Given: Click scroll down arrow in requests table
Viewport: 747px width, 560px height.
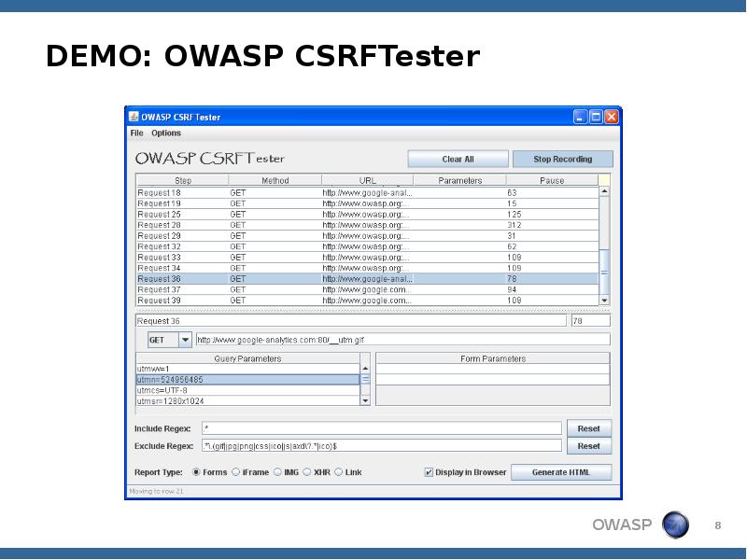Looking at the screenshot, I should 603,301.
